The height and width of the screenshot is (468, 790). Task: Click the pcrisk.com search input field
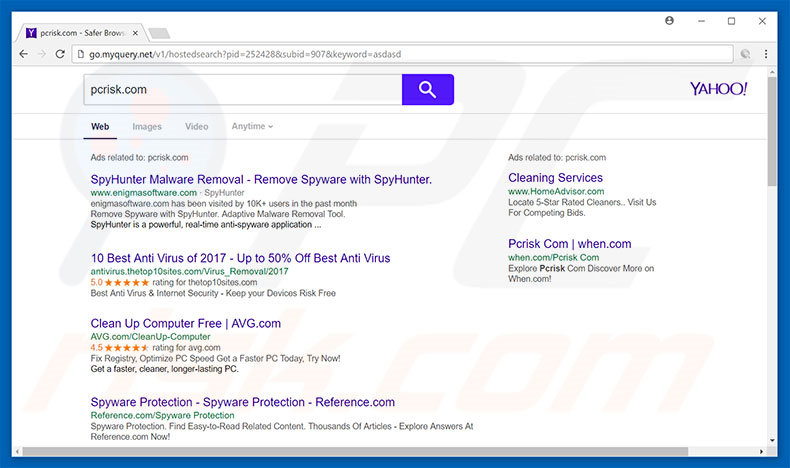pos(243,90)
